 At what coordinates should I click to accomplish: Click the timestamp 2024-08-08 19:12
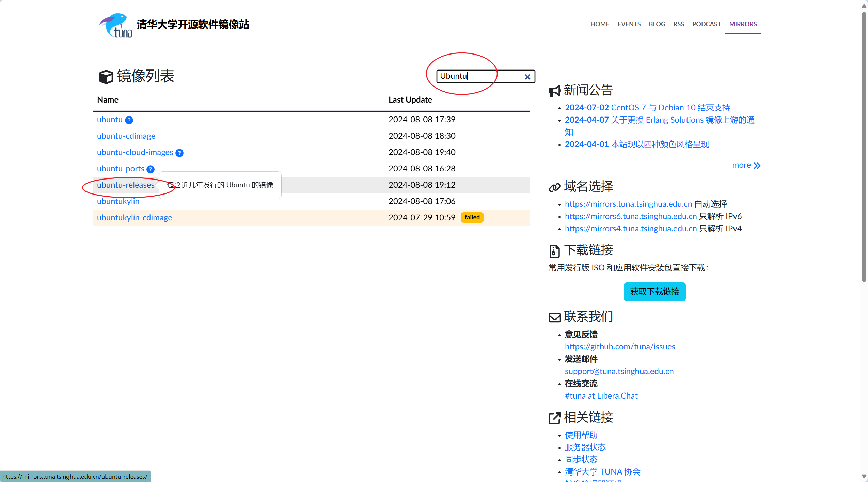(422, 185)
